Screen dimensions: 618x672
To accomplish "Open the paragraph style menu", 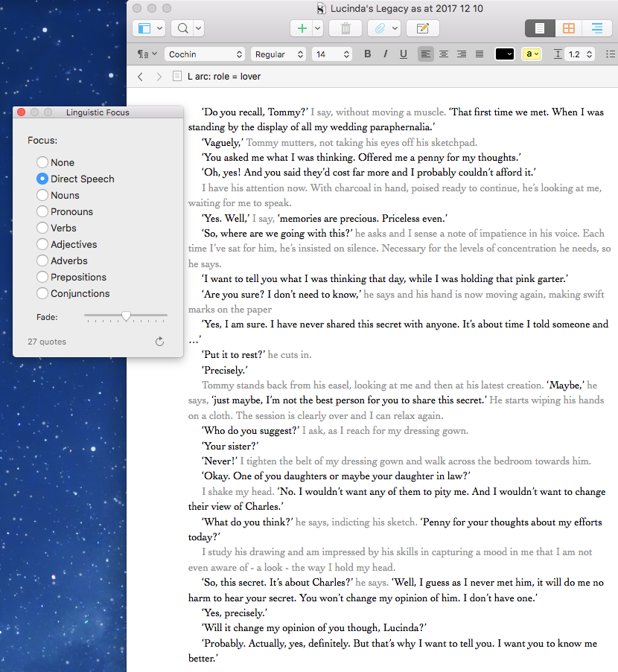I will coord(147,54).
